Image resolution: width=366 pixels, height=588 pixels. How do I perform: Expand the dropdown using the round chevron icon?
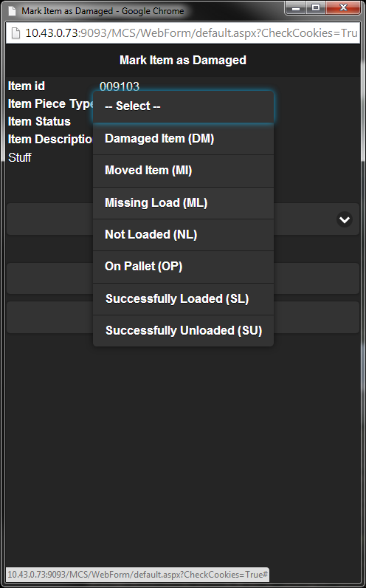pos(345,219)
